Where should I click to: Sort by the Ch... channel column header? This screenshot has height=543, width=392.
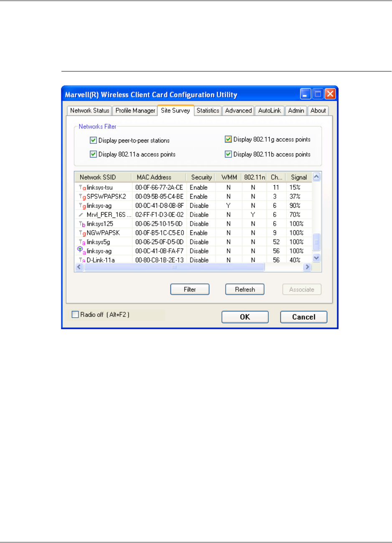pyautogui.click(x=276, y=177)
